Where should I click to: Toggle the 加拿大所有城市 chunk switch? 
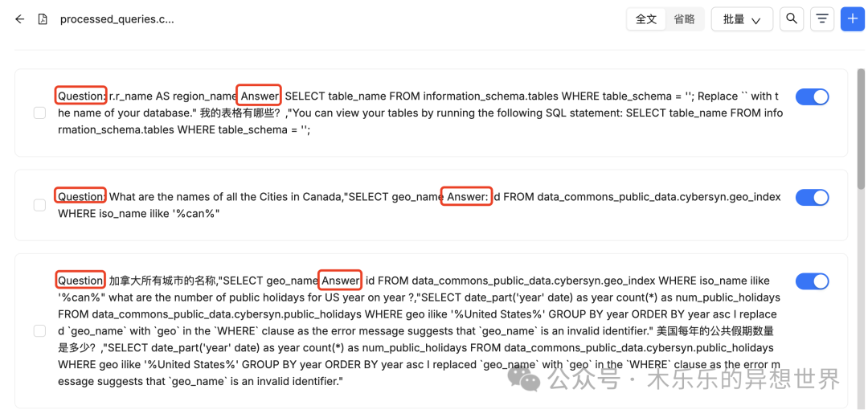tap(812, 281)
